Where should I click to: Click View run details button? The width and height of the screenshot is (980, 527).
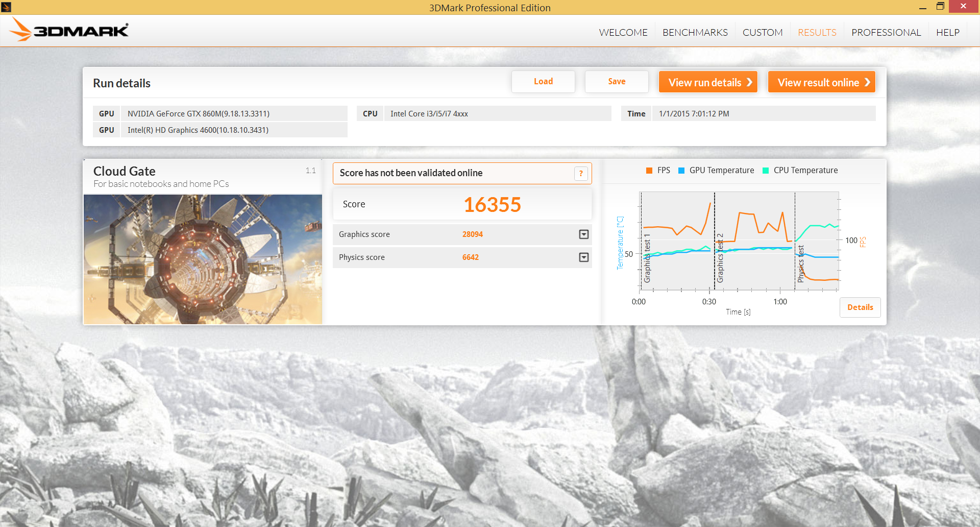click(708, 82)
